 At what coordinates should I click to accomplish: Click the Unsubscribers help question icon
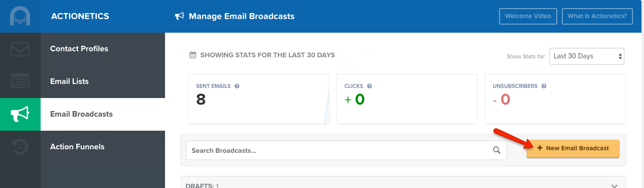point(544,86)
